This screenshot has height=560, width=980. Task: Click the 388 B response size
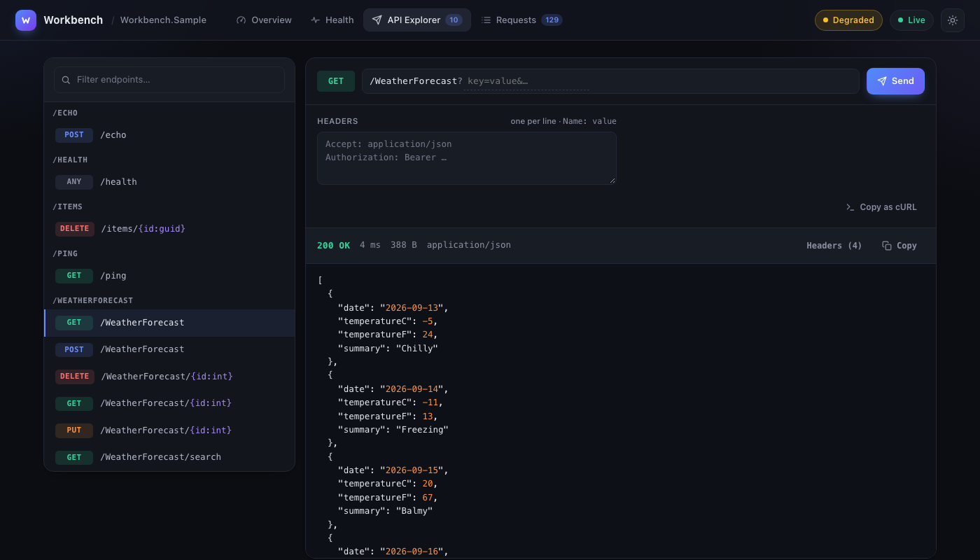click(404, 246)
